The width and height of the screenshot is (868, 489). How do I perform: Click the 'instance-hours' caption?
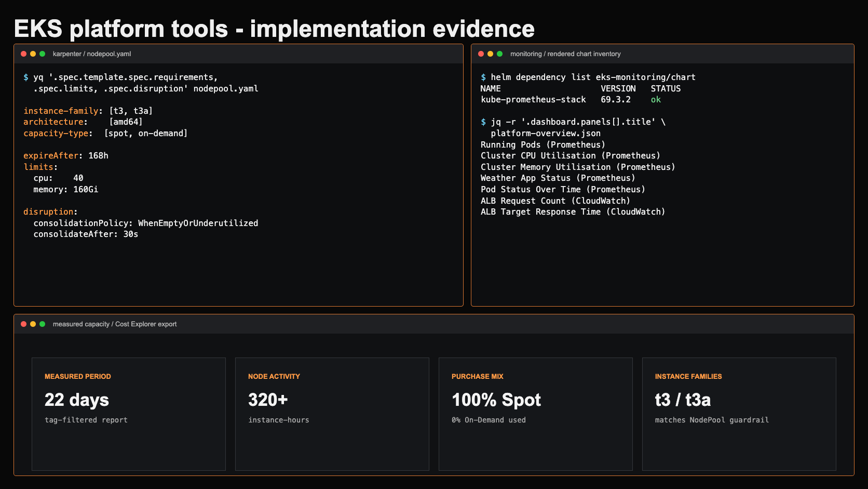coord(279,420)
